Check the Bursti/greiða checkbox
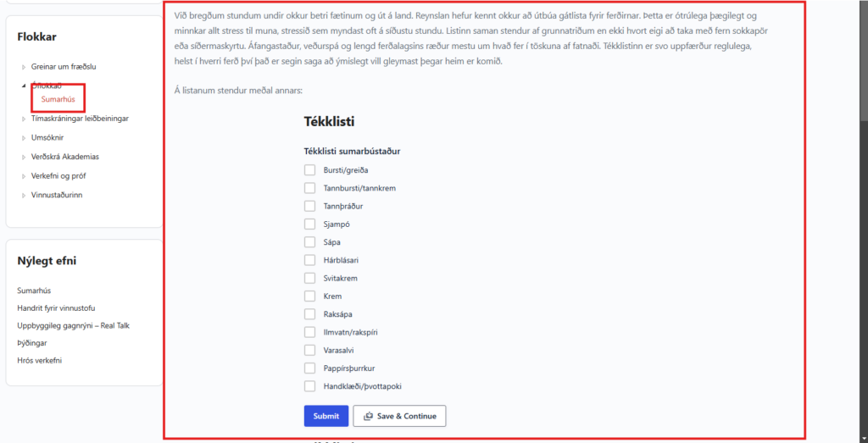868x443 pixels. click(x=309, y=170)
